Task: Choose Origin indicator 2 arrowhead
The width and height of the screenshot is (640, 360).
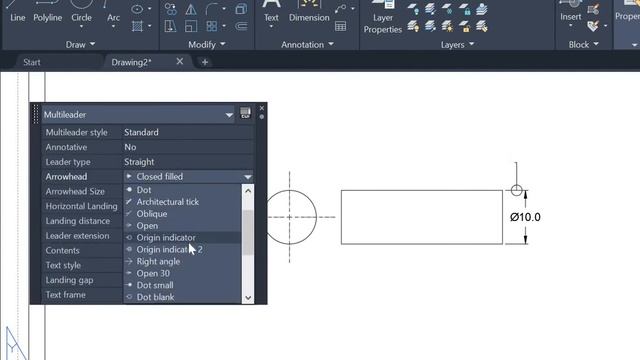Action: coord(182,249)
